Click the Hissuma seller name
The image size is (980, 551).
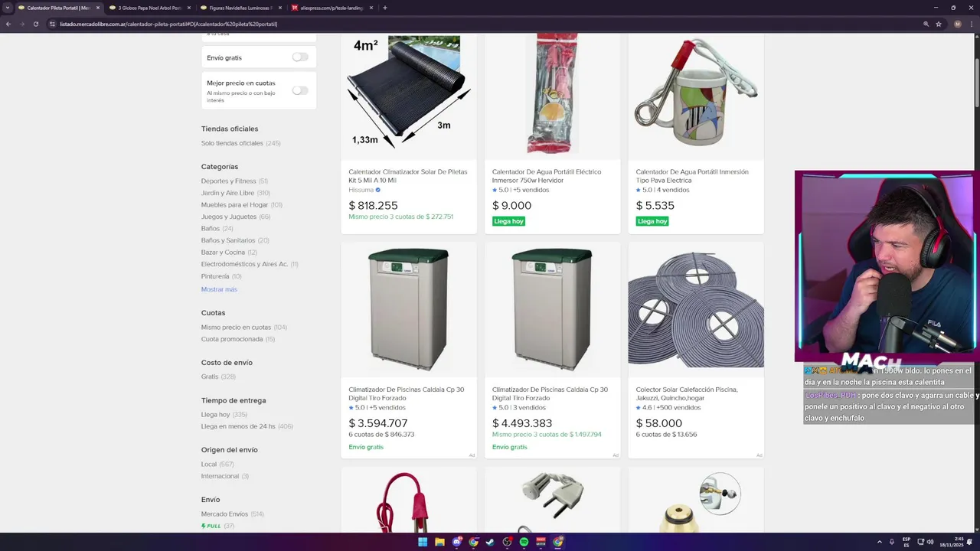pyautogui.click(x=361, y=190)
